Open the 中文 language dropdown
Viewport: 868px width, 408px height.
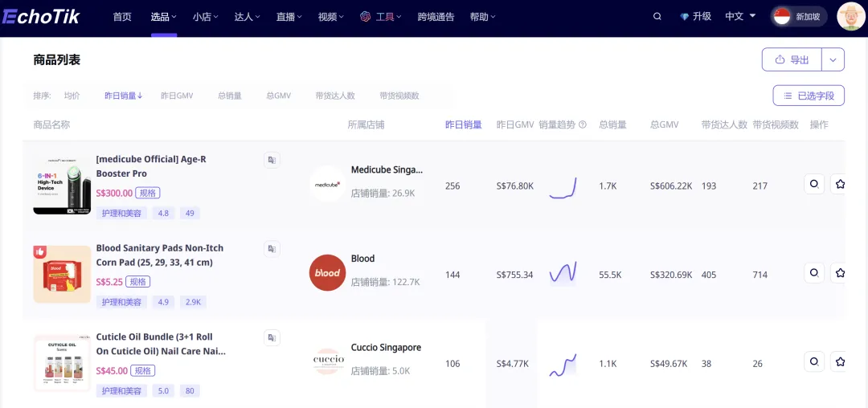(741, 17)
